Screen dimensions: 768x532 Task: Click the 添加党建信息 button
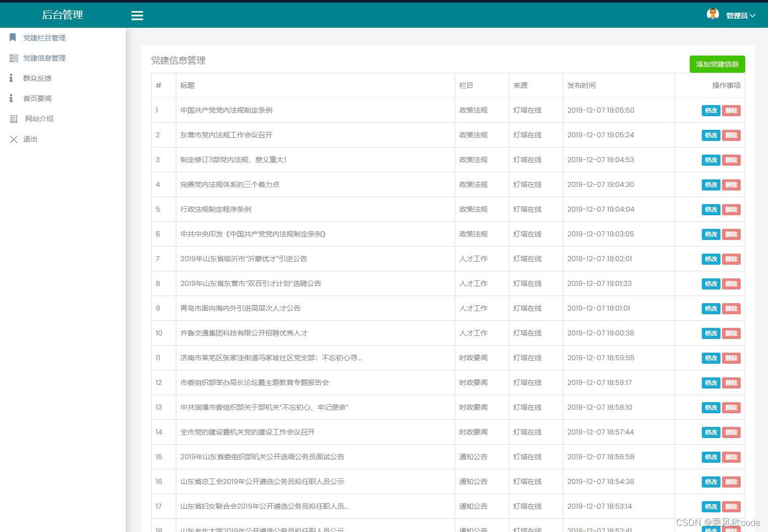tap(717, 64)
